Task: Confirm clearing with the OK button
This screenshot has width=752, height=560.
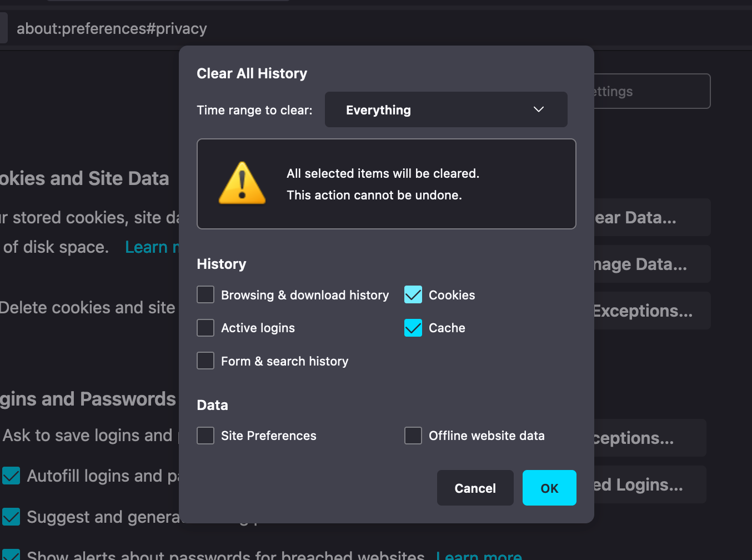Action: 549,488
